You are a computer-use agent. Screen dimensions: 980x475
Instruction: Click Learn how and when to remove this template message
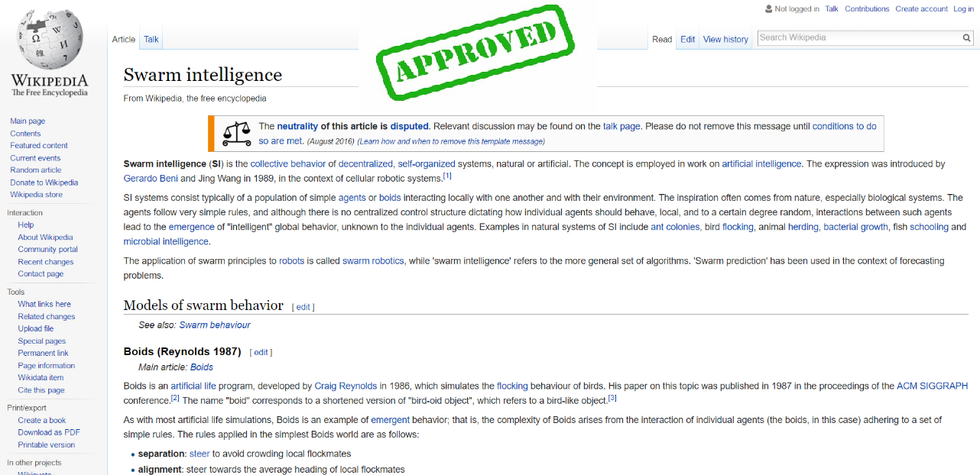tap(451, 141)
